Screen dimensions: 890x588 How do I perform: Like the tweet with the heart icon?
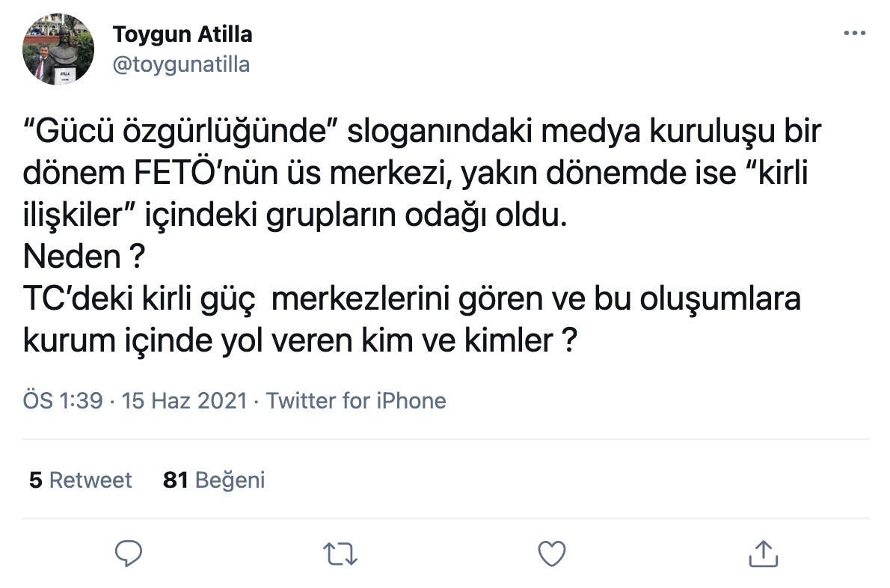coord(551,554)
